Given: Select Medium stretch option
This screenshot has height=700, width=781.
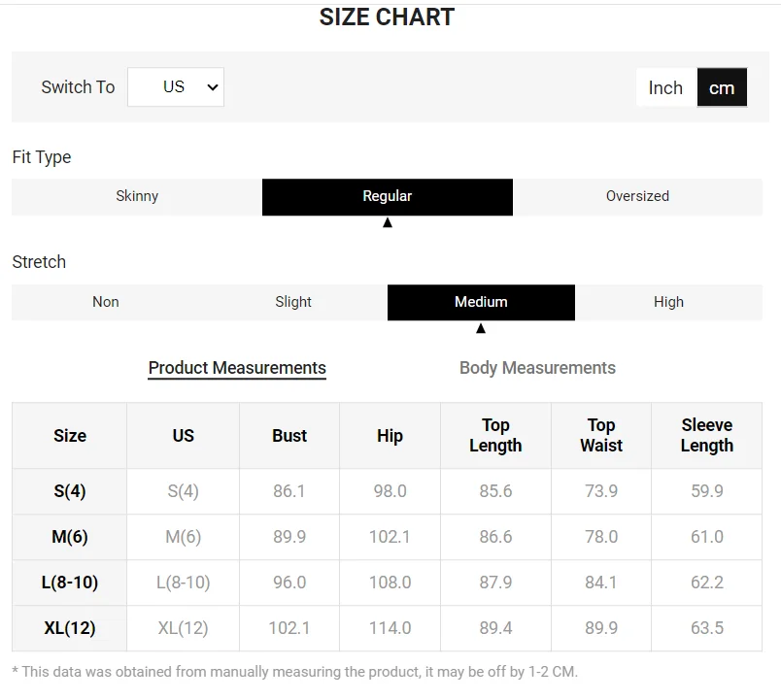Looking at the screenshot, I should pos(481,302).
